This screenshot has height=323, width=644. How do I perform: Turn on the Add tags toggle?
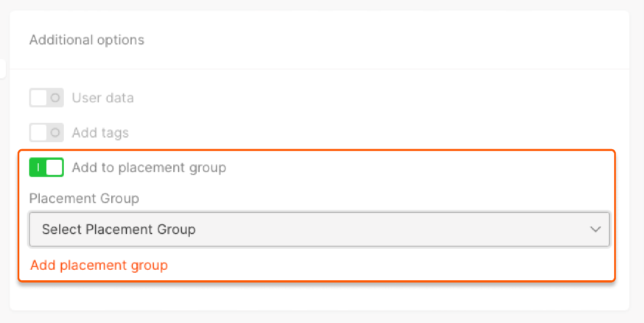tap(46, 133)
